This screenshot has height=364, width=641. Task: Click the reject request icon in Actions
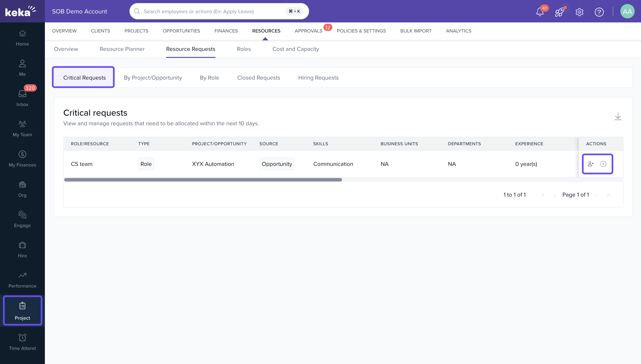[x=603, y=164]
